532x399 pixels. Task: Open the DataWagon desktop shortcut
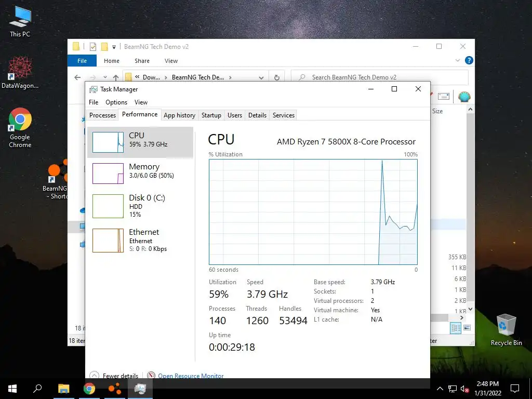click(20, 72)
